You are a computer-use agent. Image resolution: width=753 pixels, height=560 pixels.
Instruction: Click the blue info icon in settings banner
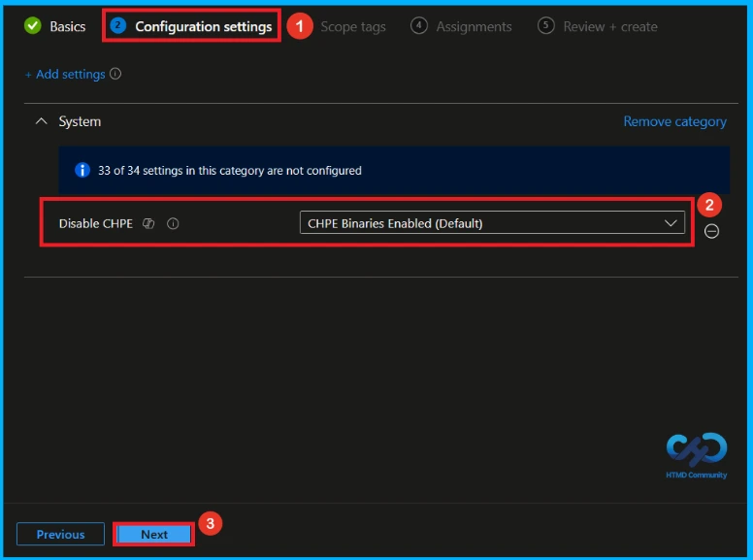[82, 170]
